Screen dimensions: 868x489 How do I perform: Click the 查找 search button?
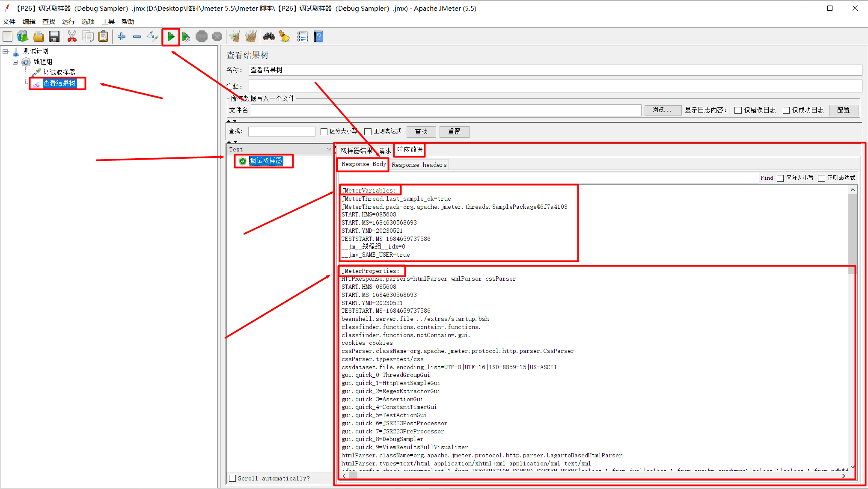[x=421, y=132]
